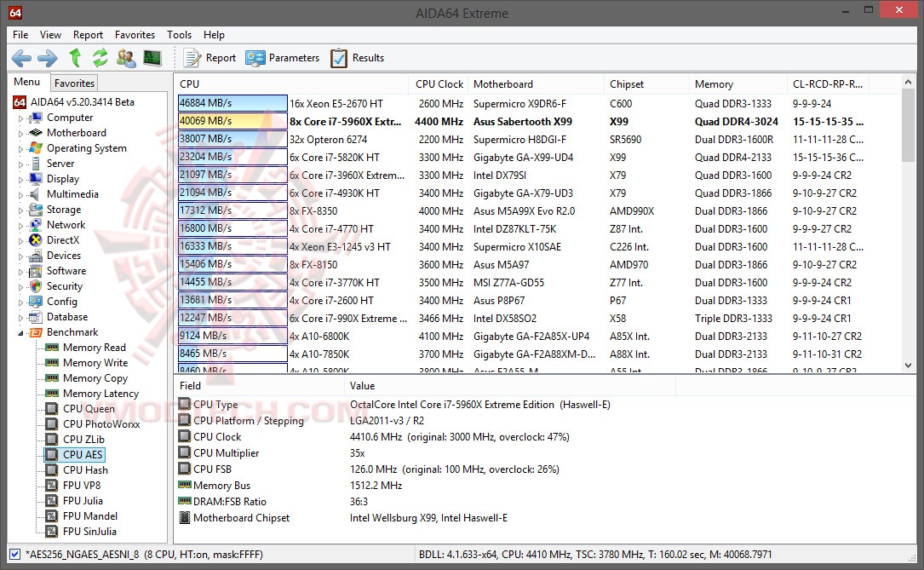Click the CPU Queen chip icon
Image resolution: width=924 pixels, height=570 pixels.
(x=52, y=408)
